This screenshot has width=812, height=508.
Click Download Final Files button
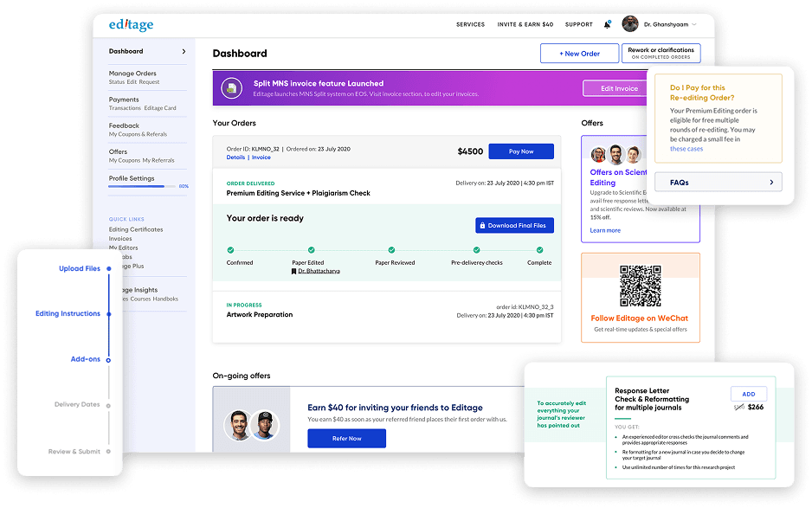coord(514,225)
